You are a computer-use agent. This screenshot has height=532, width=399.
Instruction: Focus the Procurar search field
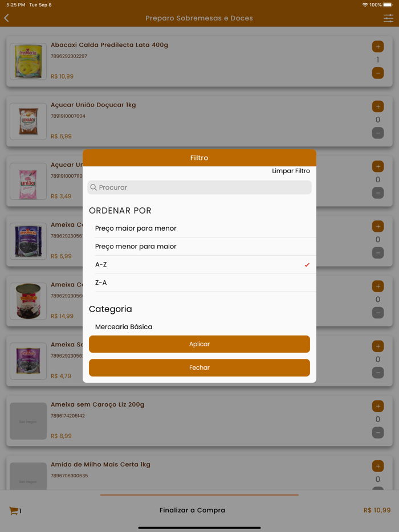[199, 187]
